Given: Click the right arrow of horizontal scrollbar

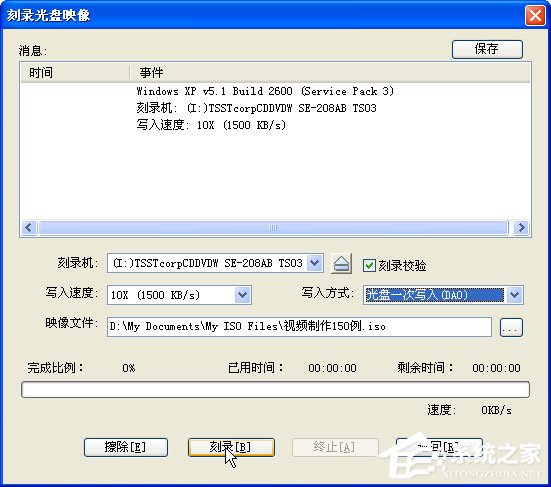Looking at the screenshot, I should coord(521,227).
